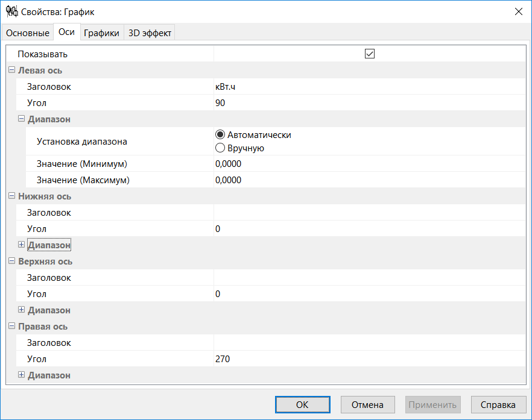Select the Автоматически radio button

[x=220, y=135]
